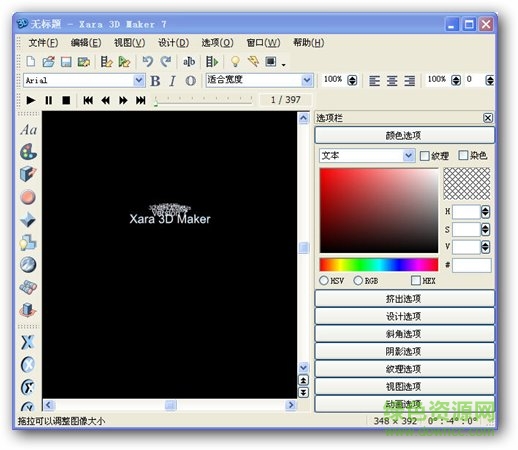Open the text editor with the 'ab' icon
518x450 pixels.
[x=189, y=62]
